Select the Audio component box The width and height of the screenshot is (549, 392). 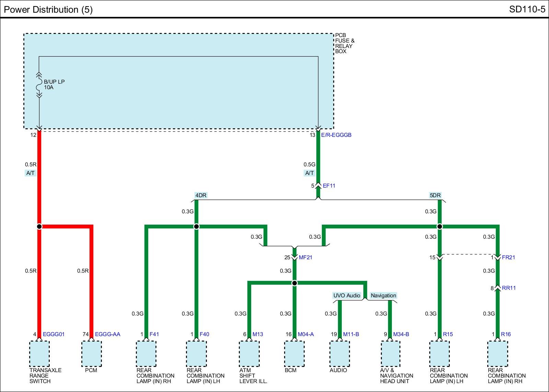339,354
